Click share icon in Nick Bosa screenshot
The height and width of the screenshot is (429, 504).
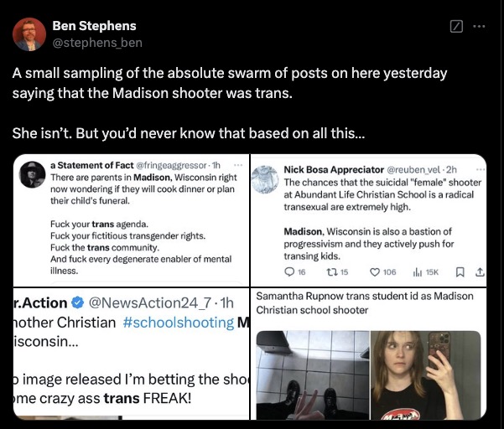click(480, 271)
